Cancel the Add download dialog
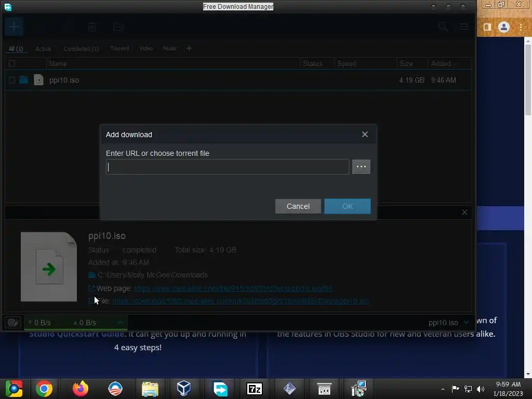Image resolution: width=532 pixels, height=399 pixels. pyautogui.click(x=298, y=206)
